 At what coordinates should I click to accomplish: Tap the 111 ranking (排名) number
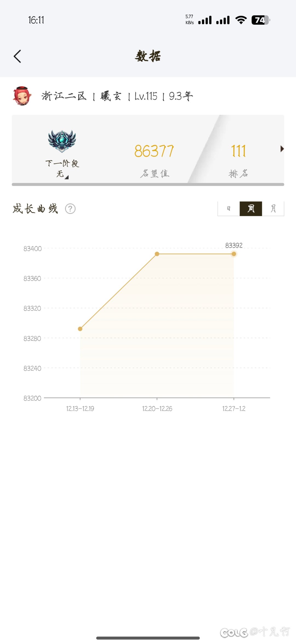click(x=238, y=151)
